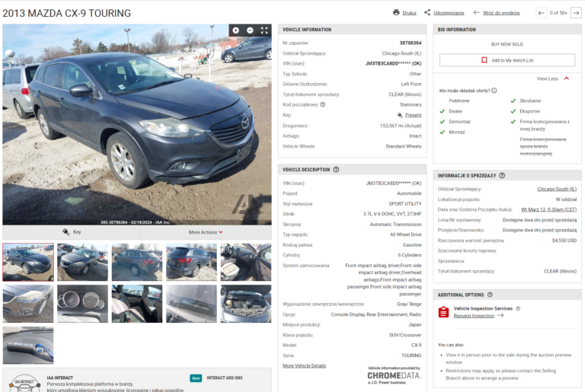Viewport: 585px width, 392px height.
Task: Click the odometer value 153,567 mi (Actual)
Action: (x=401, y=126)
